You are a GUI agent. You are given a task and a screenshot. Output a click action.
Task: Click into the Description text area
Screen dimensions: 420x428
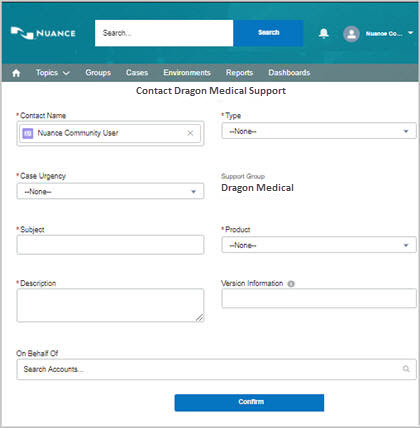click(x=110, y=305)
